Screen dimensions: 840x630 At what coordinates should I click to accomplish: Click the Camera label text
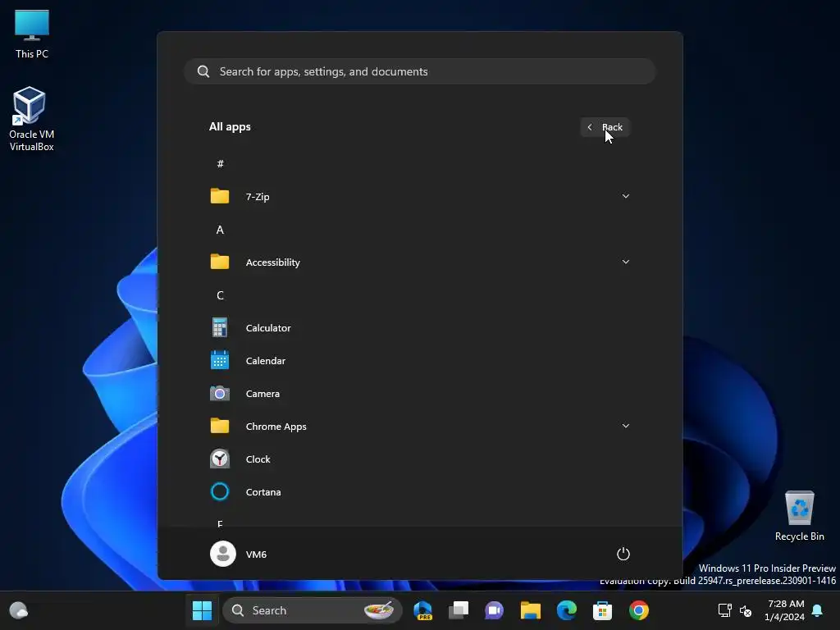click(x=262, y=393)
